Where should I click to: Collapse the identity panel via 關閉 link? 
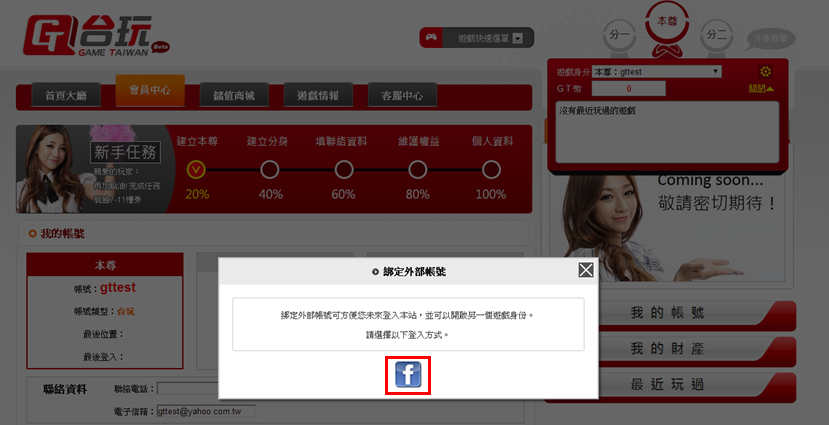click(761, 88)
